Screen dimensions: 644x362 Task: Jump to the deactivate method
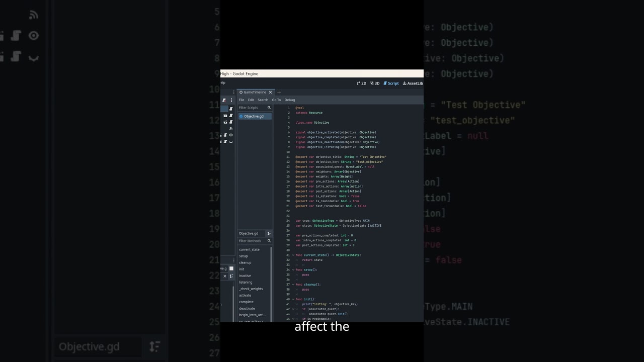pos(247,308)
